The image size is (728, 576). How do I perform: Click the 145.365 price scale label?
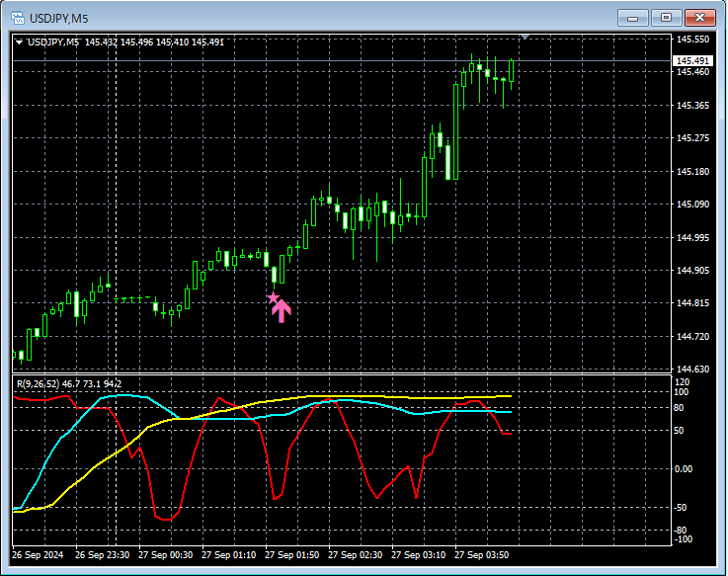pos(692,106)
